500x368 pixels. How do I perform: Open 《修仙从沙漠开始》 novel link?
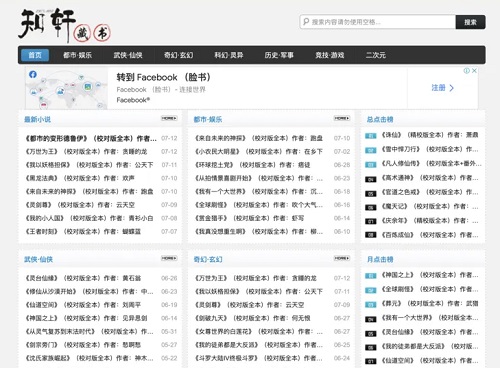89,292
